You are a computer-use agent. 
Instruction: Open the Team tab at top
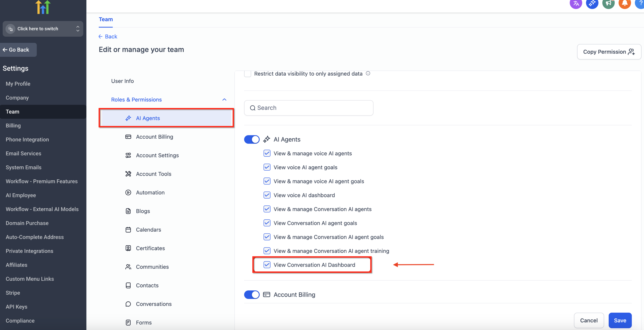point(105,19)
